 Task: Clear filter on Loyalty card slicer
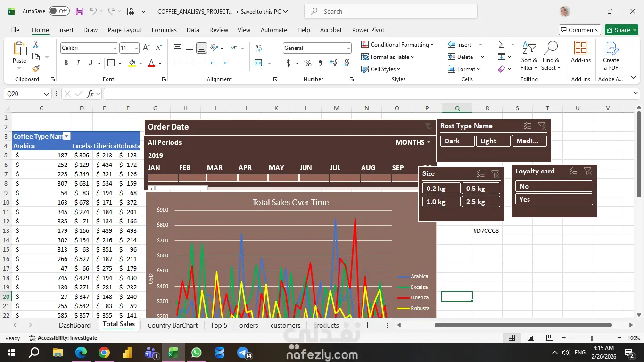point(587,171)
